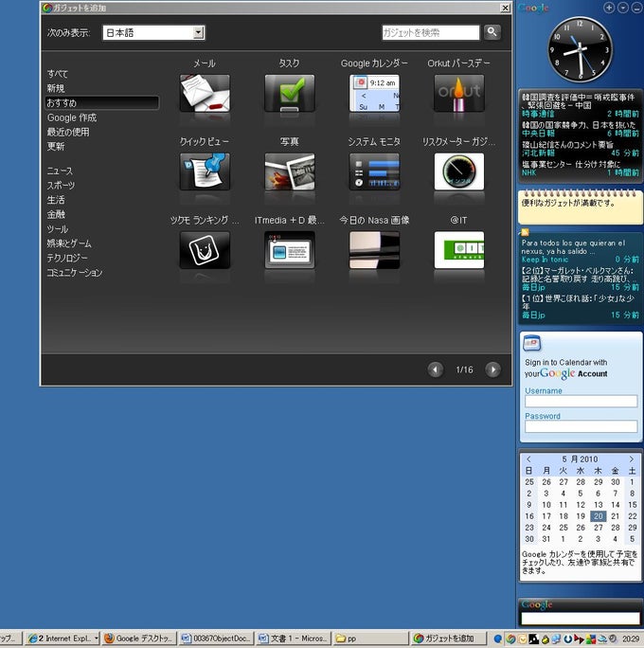Screen dimensions: 644x648
Task: Open the 金融 category
Action: pyautogui.click(x=56, y=214)
